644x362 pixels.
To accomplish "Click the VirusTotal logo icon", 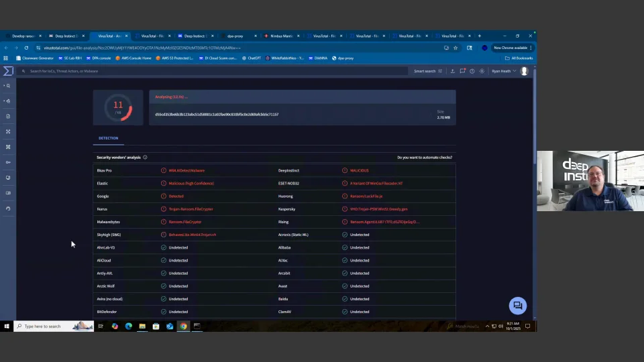I will pos(8,71).
